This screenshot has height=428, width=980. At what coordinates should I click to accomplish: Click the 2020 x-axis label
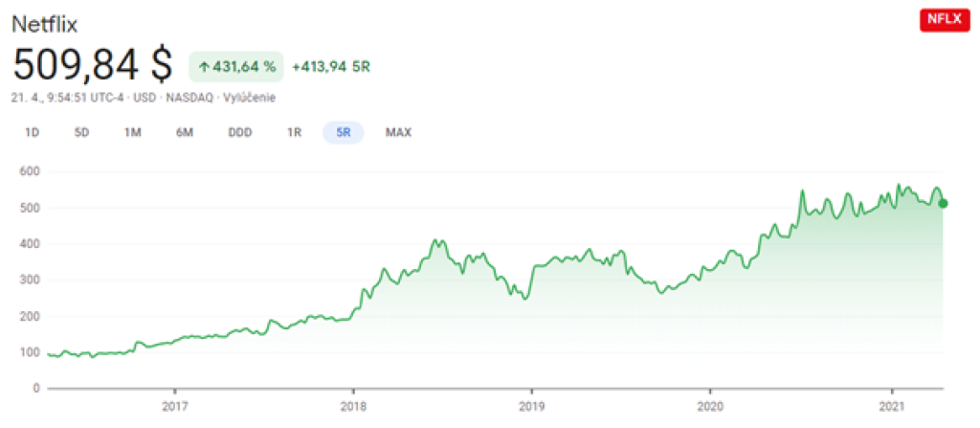[711, 407]
